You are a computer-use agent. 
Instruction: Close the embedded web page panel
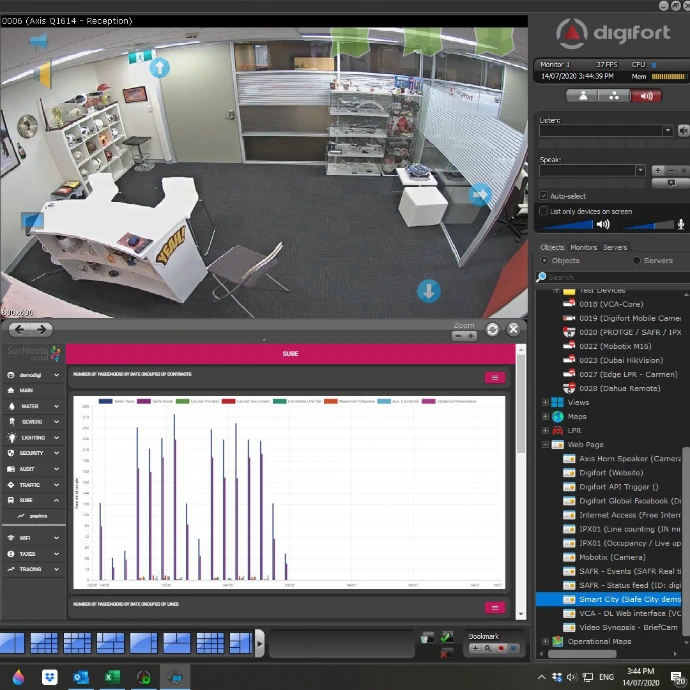coord(513,330)
